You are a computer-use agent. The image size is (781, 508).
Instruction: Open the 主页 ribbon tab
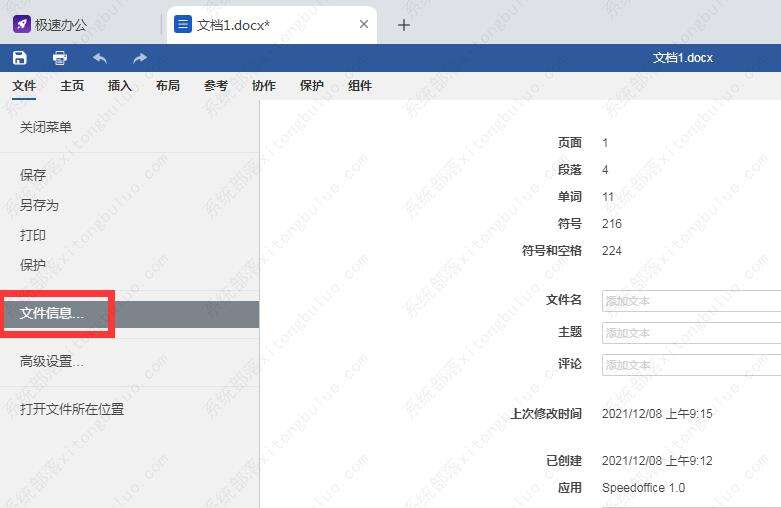click(72, 86)
